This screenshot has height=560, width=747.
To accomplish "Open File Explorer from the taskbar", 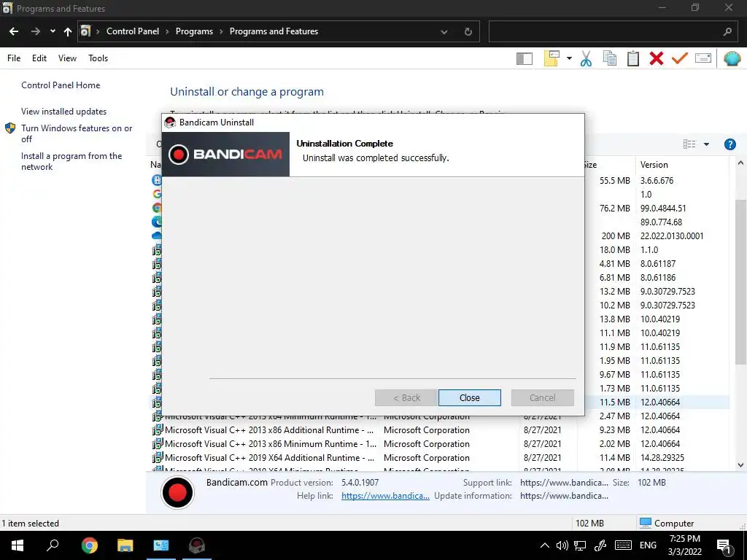I will pos(125,545).
